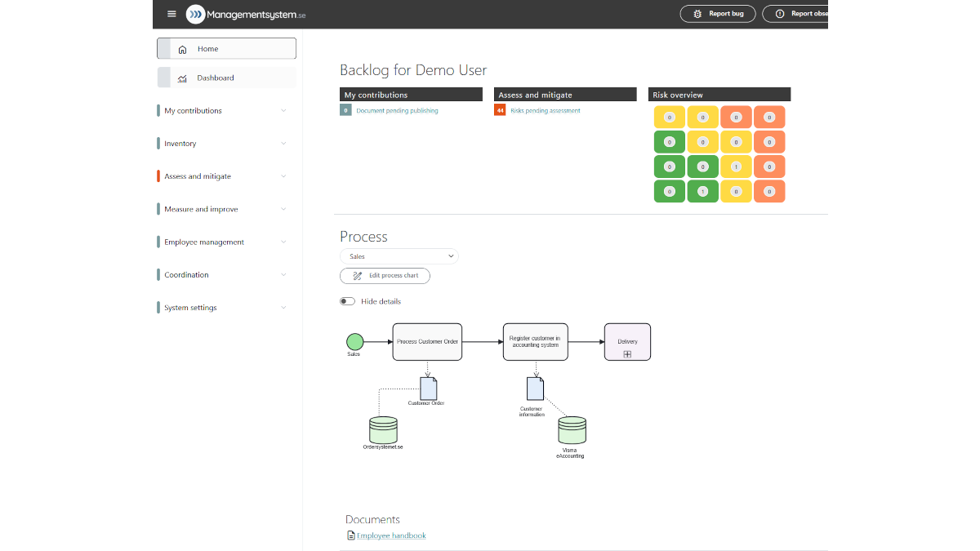Click the Ordersystemet.se database icon

pos(383,429)
